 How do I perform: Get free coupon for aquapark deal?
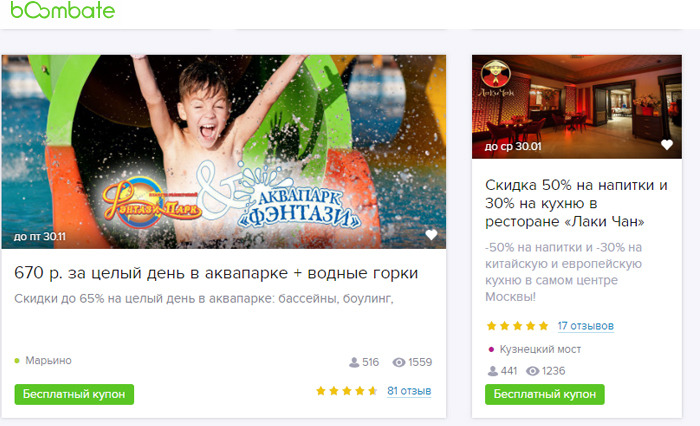point(74,394)
